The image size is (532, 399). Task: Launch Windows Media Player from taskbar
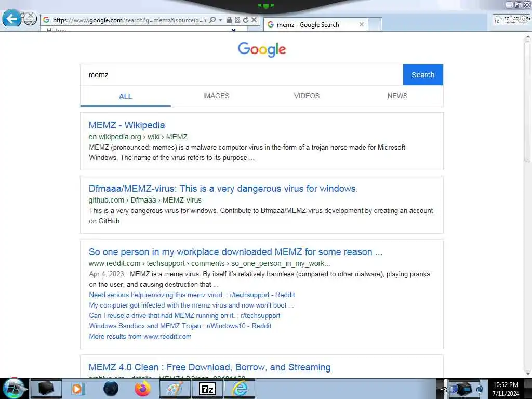[77, 389]
